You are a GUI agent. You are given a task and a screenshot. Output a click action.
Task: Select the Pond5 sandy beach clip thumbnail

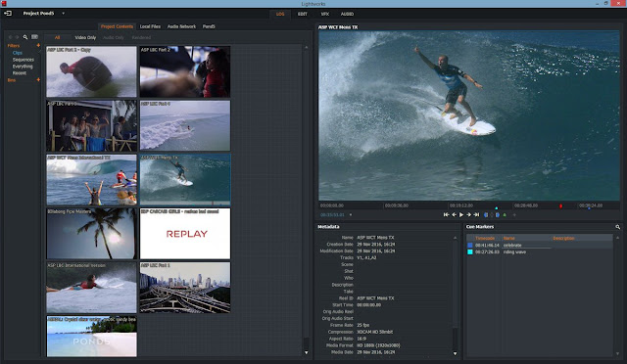91,337
